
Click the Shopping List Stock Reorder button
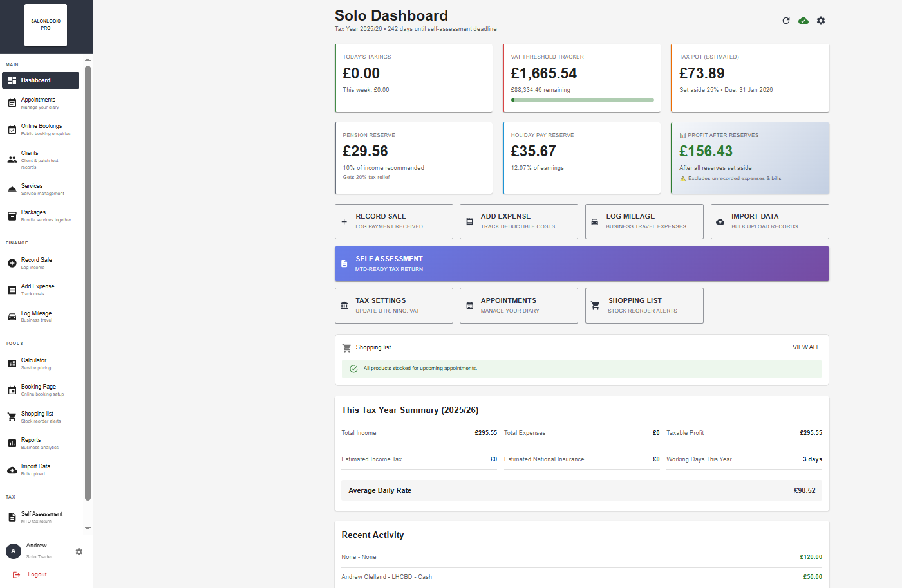[x=644, y=306]
